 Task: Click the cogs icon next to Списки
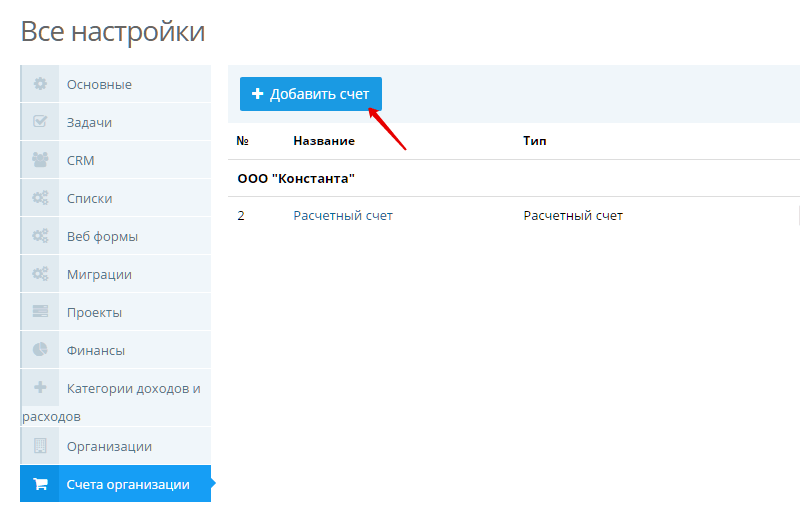coord(40,198)
